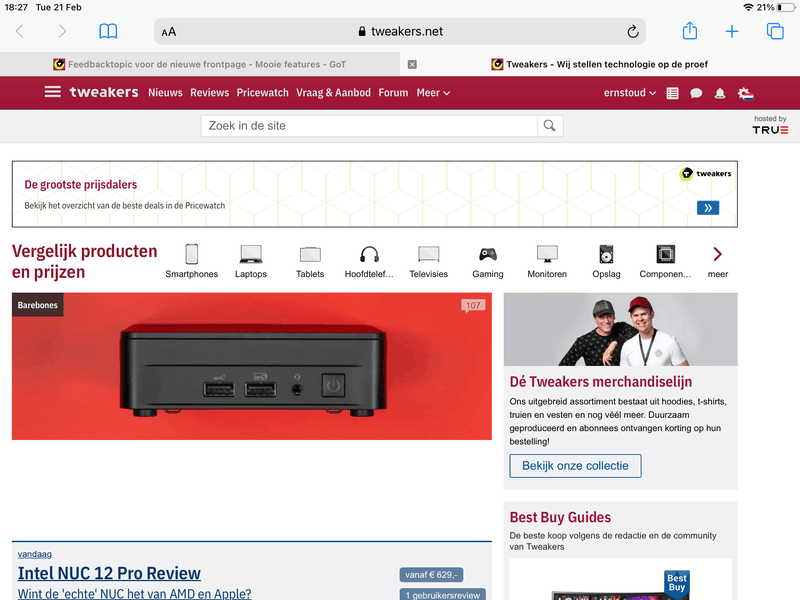The height and width of the screenshot is (600, 800).
Task: Open the Intel NUC hero image
Action: point(252,366)
